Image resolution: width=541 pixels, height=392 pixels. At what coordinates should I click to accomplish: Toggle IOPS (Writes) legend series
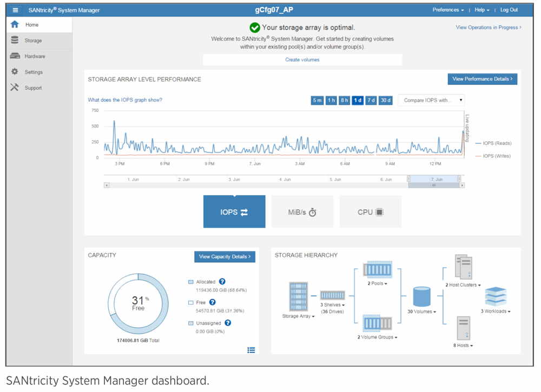493,156
